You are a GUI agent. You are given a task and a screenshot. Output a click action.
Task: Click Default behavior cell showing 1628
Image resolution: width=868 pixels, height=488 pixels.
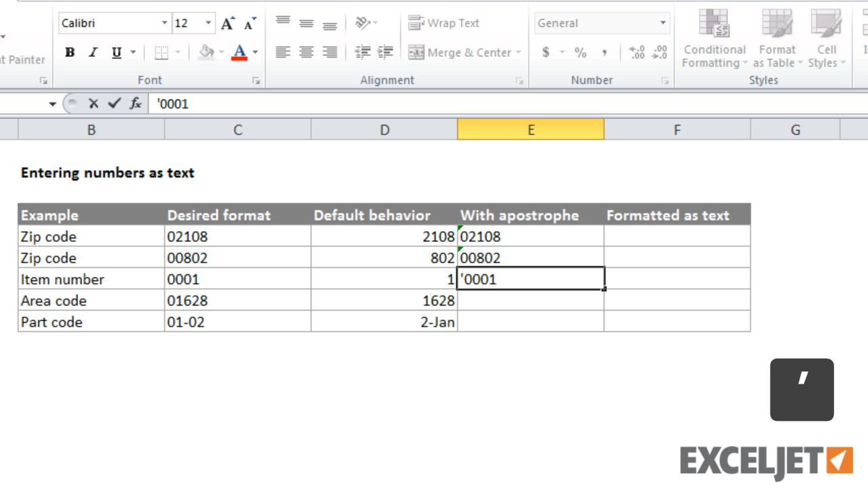[x=384, y=300]
